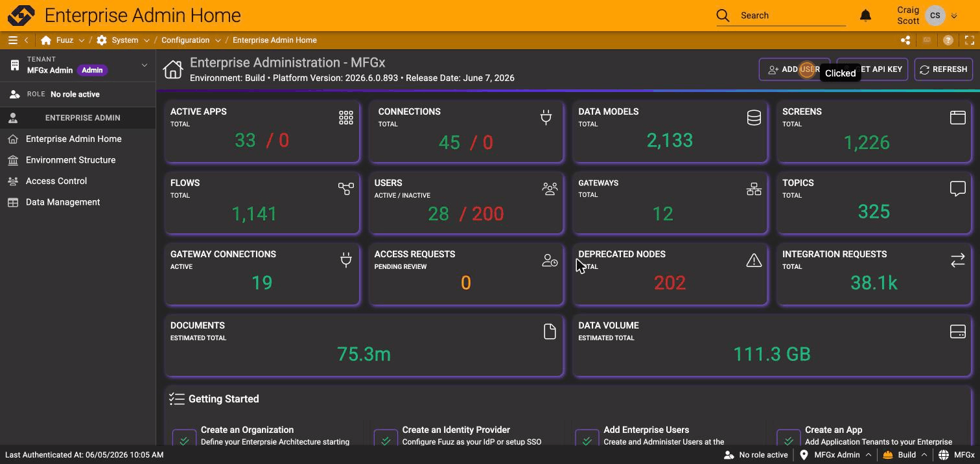Expand the Configuration breadcrumb dropdown
The height and width of the screenshot is (464, 980).
tap(218, 40)
